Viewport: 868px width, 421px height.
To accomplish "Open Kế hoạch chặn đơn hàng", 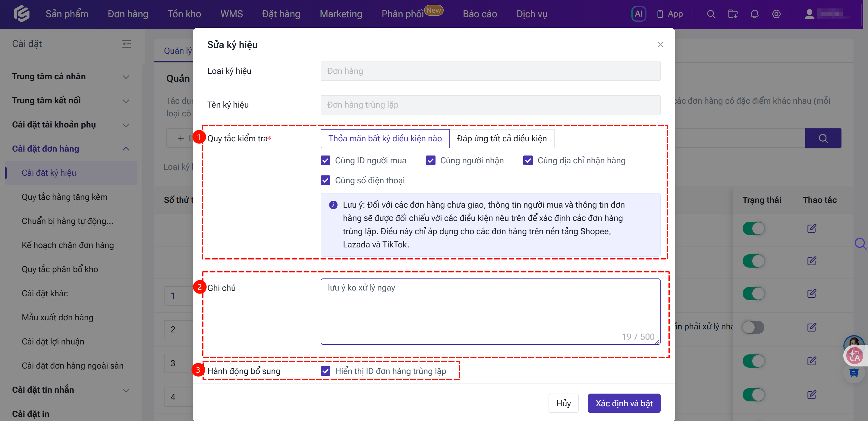I will [x=68, y=245].
